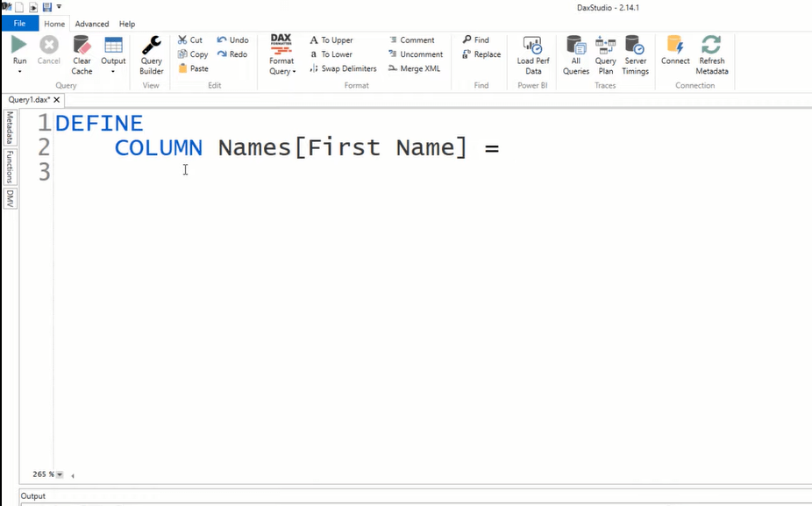
Task: Open the File menu
Action: tap(19, 24)
